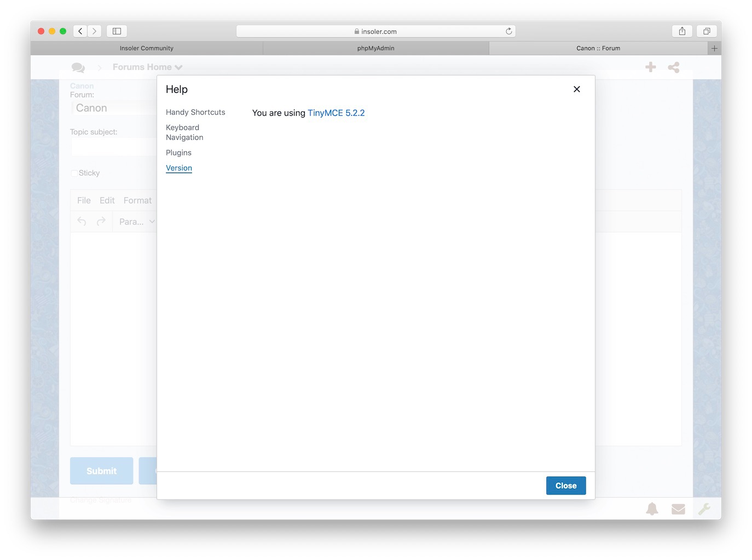
Task: Show all tabs overview icon
Action: 707,31
